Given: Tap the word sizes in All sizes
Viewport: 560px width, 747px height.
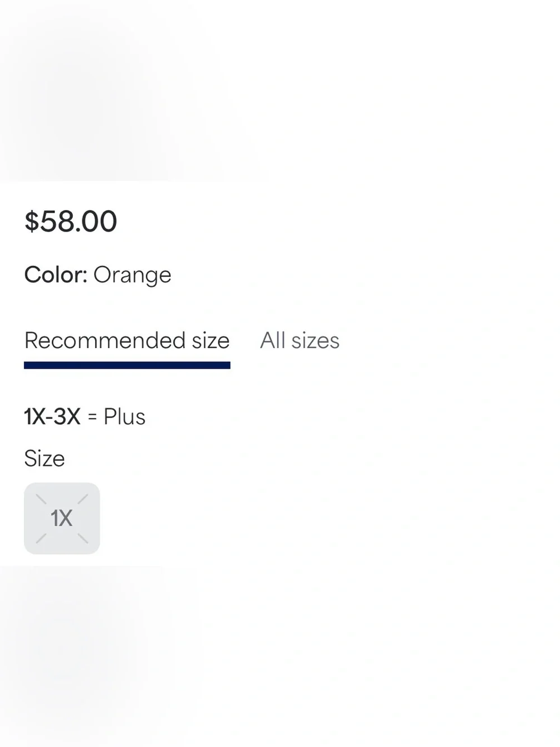Looking at the screenshot, I should point(315,341).
